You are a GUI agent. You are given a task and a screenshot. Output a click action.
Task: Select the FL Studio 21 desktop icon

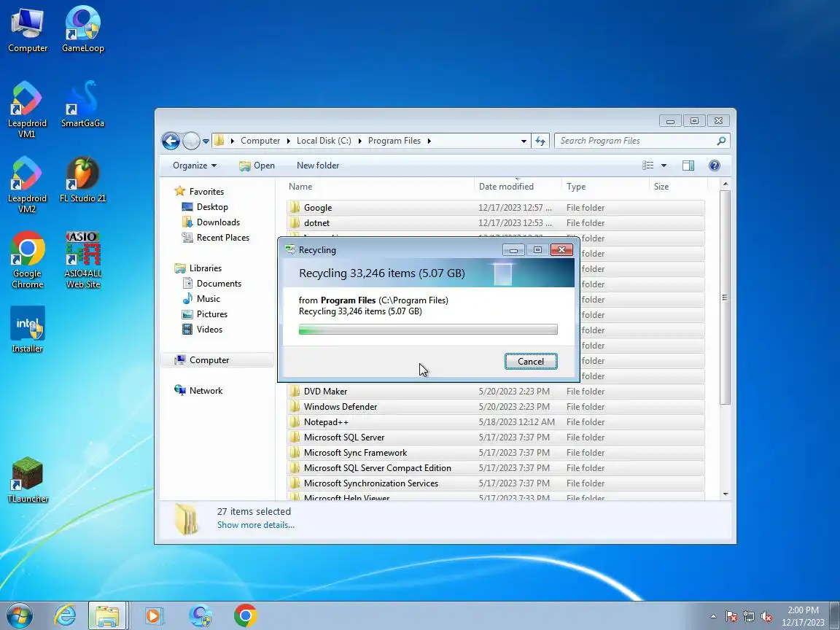pyautogui.click(x=82, y=180)
